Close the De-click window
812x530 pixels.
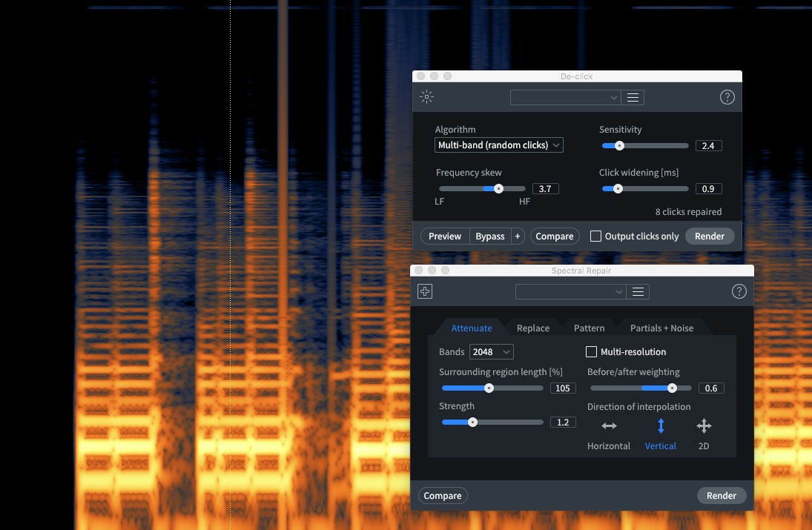(421, 76)
